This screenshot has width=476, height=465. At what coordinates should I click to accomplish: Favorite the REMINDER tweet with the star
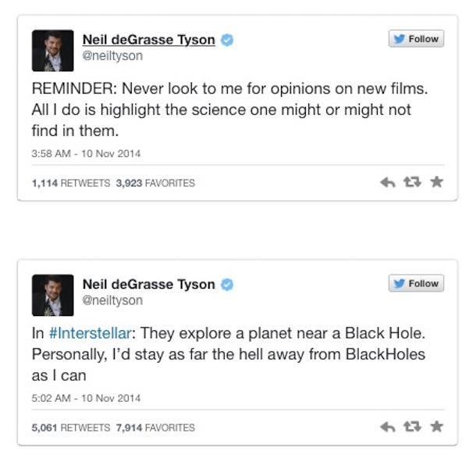(436, 183)
